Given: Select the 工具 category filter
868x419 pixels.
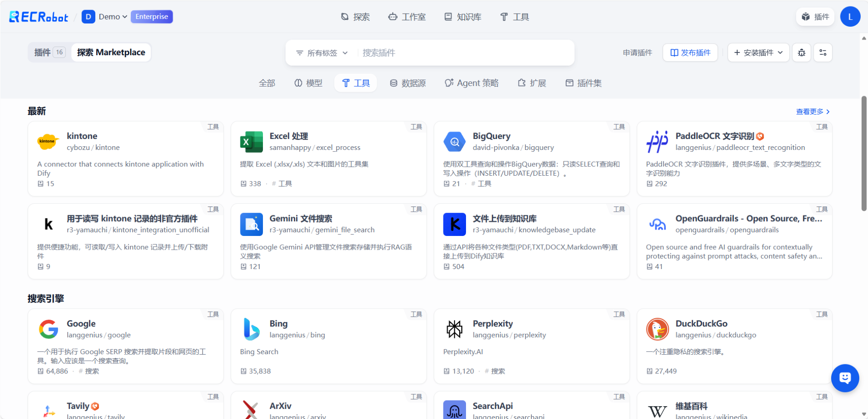Looking at the screenshot, I should click(x=355, y=83).
